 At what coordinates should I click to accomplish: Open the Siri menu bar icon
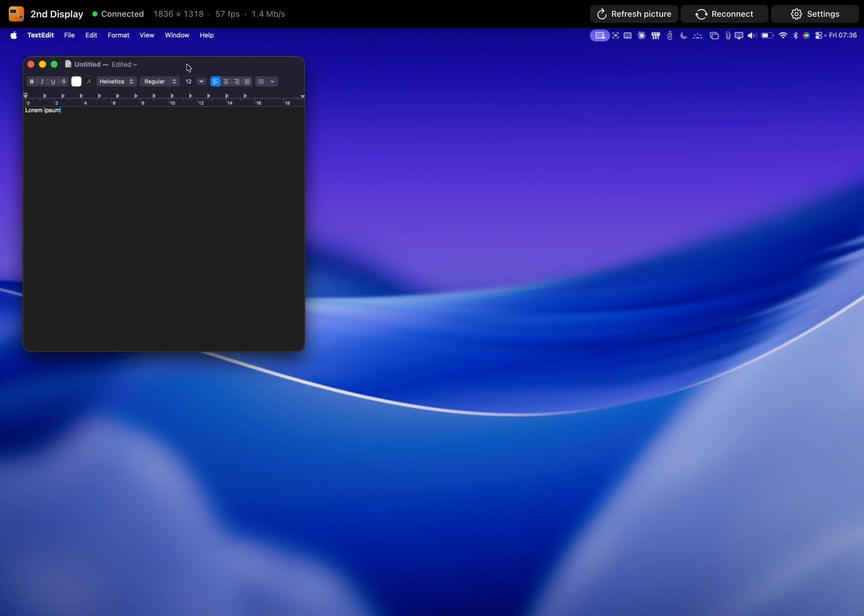(806, 35)
